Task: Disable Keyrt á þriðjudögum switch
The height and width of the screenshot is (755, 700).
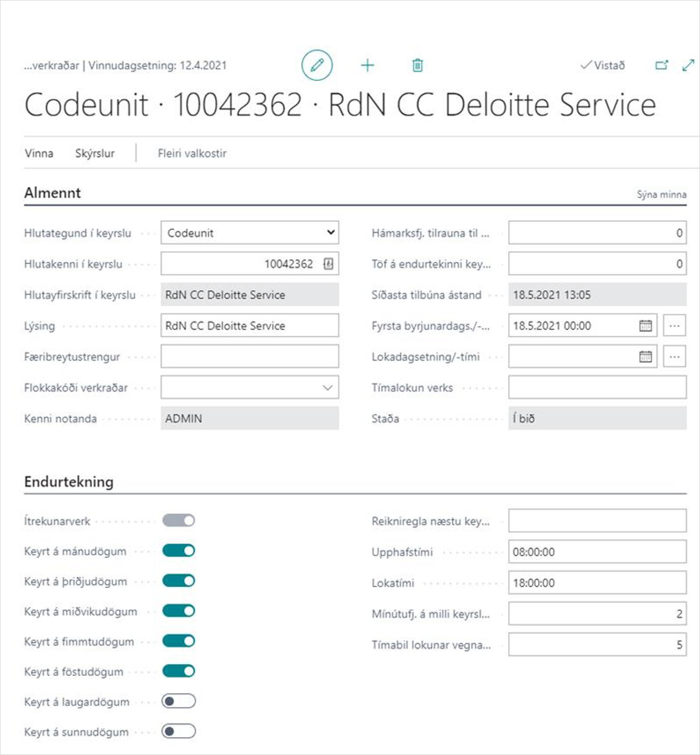Action: [179, 581]
